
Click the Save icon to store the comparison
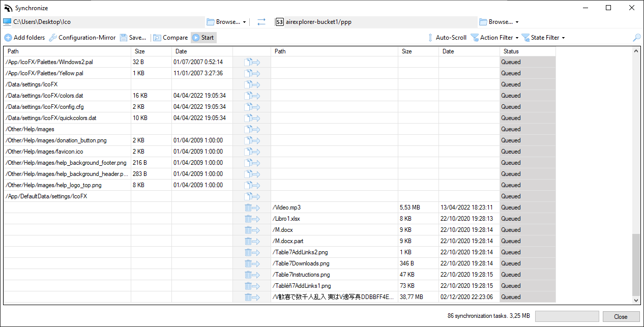[x=123, y=37]
